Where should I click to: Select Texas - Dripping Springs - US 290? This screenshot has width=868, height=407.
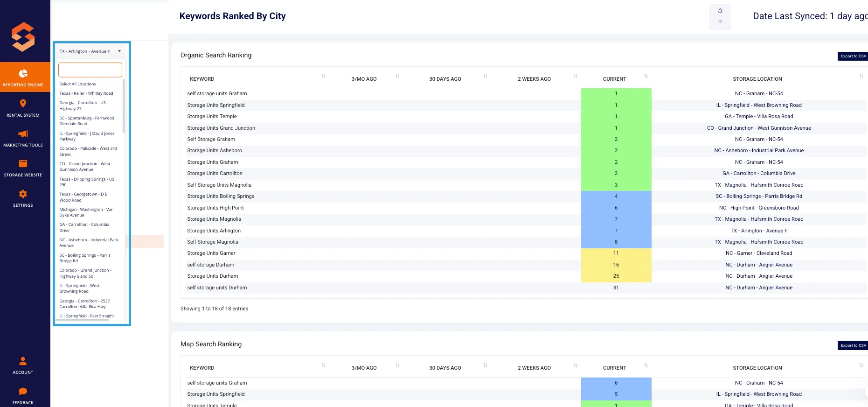click(87, 182)
